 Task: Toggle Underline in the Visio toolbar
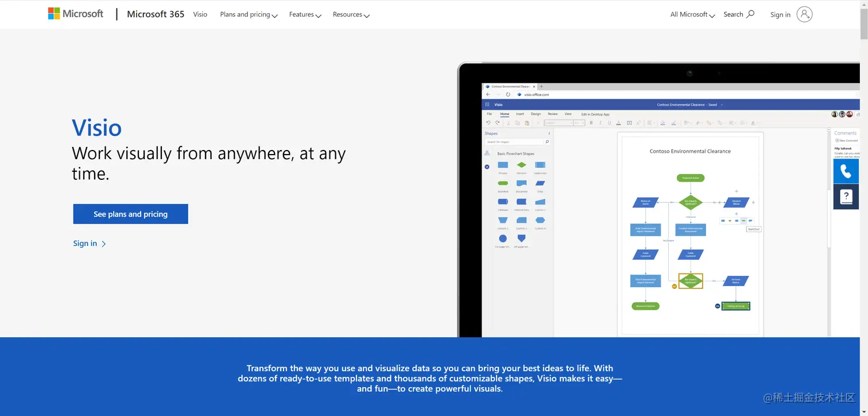pos(610,123)
